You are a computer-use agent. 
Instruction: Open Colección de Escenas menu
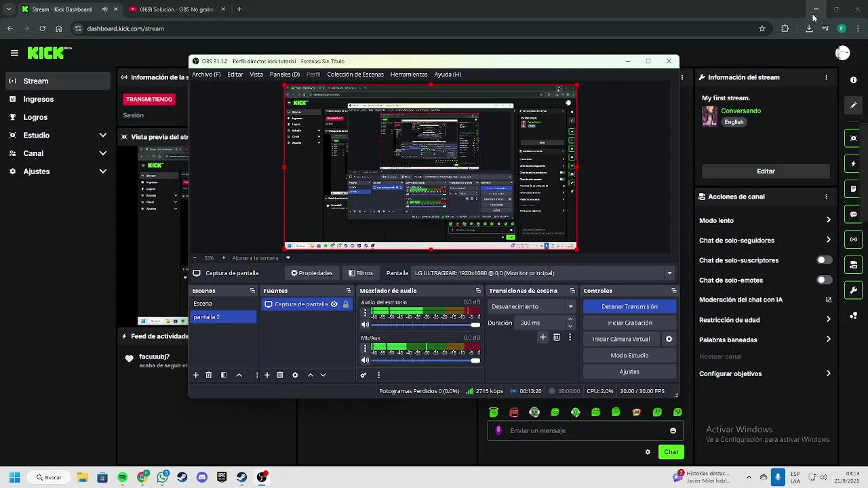355,75
